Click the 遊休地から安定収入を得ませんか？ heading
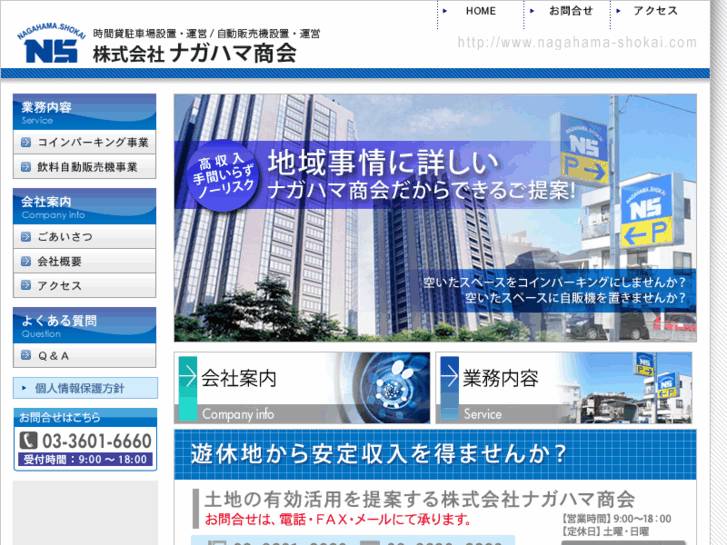 tap(379, 454)
